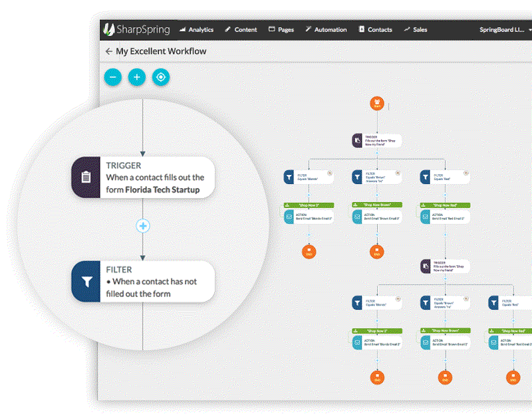This screenshot has width=532, height=414.
Task: Add a step with the plus between trigger and filter
Action: coord(143,226)
